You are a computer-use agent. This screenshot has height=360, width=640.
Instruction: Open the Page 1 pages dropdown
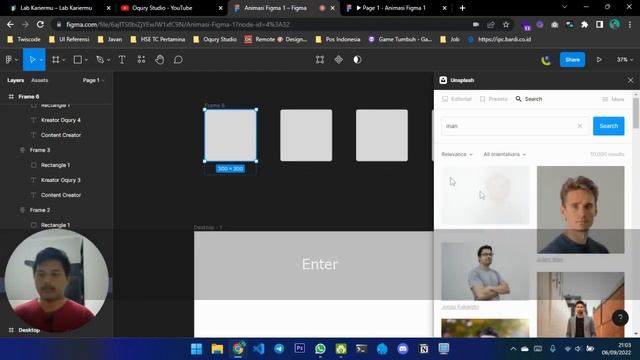[93, 80]
